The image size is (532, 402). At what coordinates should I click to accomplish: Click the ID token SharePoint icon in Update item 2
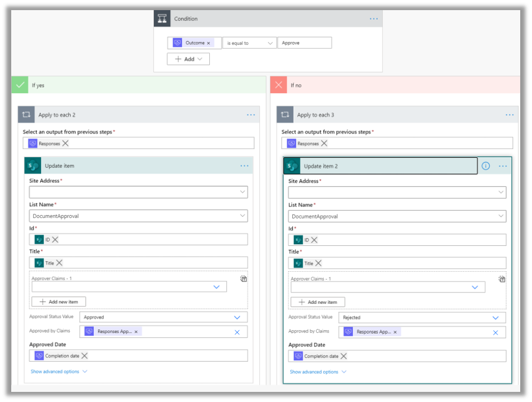point(298,240)
